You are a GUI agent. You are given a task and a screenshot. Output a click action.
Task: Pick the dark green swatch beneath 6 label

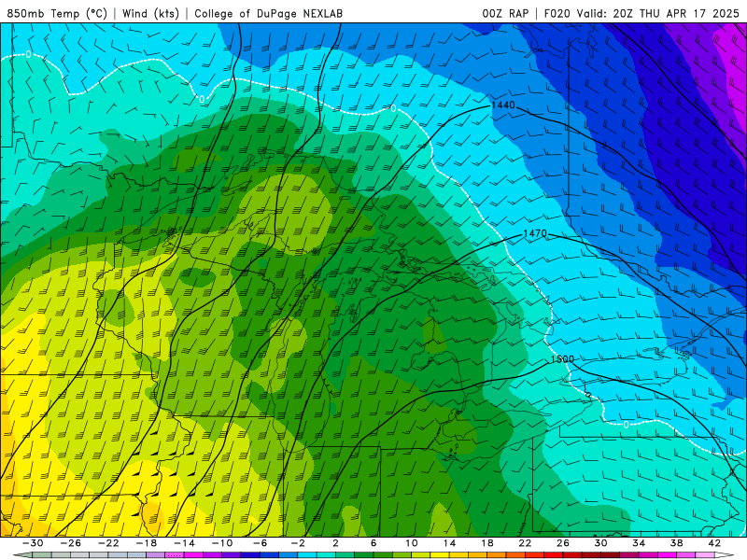364,555
